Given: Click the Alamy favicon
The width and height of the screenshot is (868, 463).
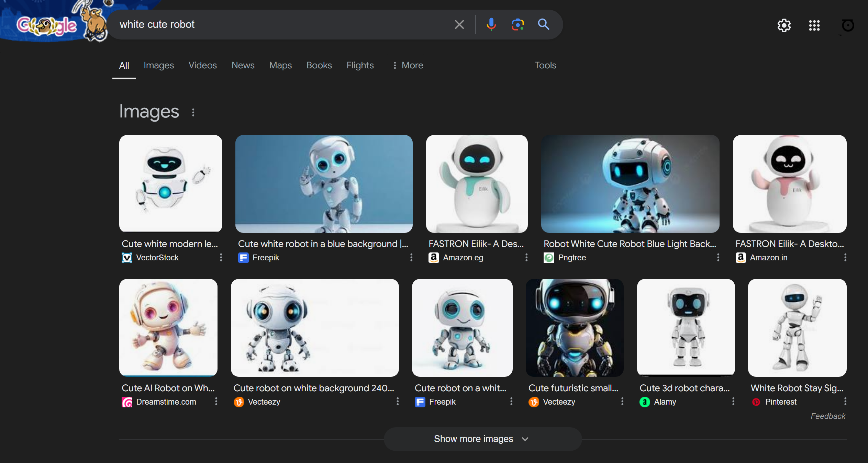Looking at the screenshot, I should 645,402.
